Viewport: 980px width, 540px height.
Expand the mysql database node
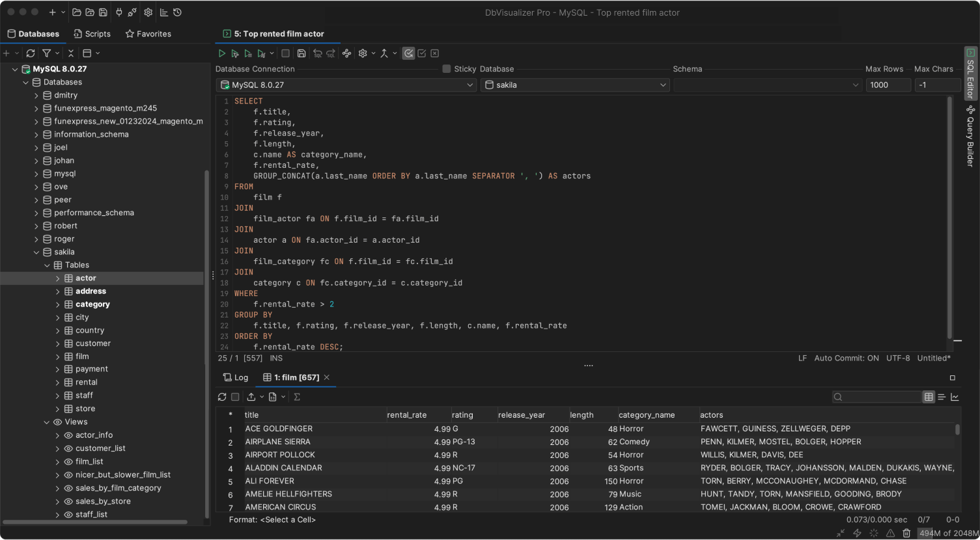pos(36,174)
